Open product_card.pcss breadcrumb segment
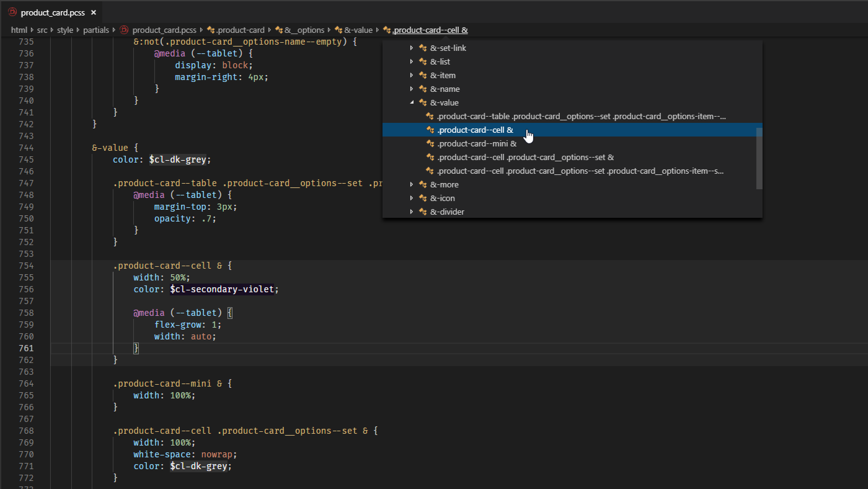 pos(164,30)
